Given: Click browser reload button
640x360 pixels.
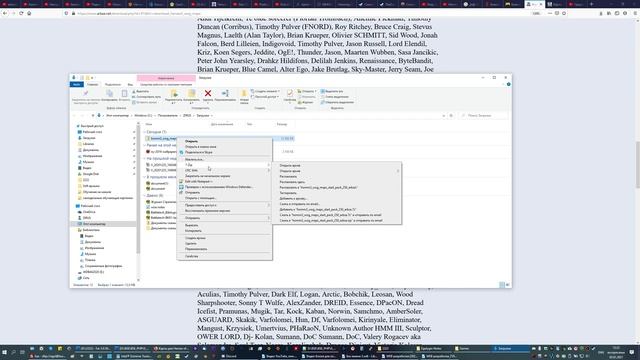Looking at the screenshot, I should pyautogui.click(x=21, y=13).
